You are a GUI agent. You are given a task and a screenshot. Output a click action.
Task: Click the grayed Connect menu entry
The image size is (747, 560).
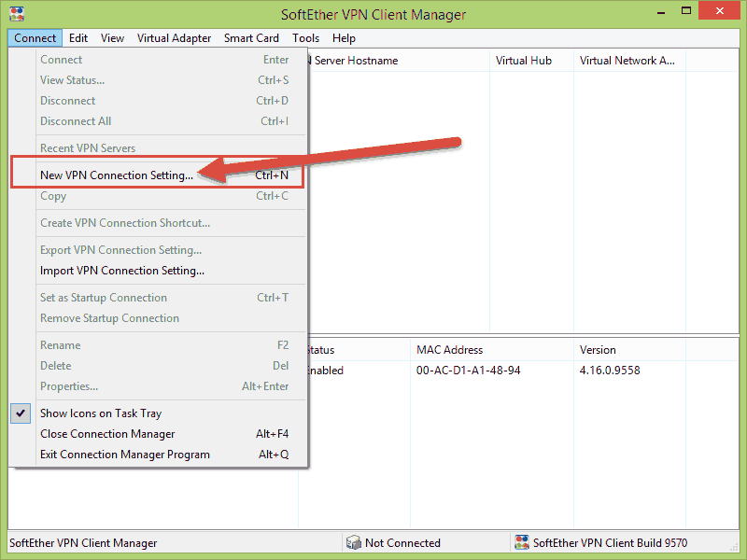[157, 60]
